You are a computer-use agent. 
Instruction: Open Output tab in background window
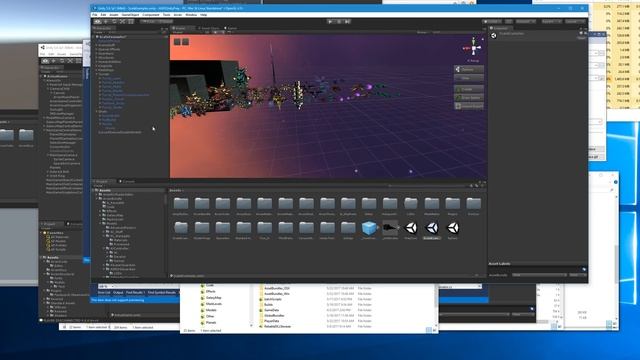(118, 293)
